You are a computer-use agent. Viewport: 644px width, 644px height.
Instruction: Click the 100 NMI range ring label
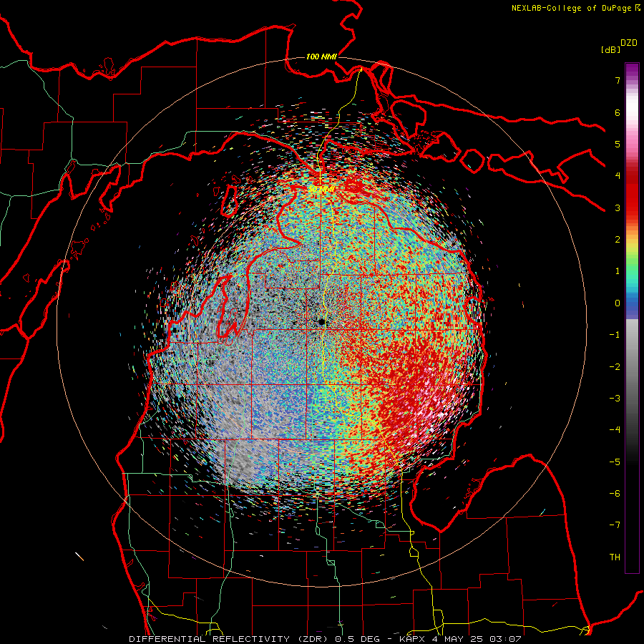[x=321, y=57]
